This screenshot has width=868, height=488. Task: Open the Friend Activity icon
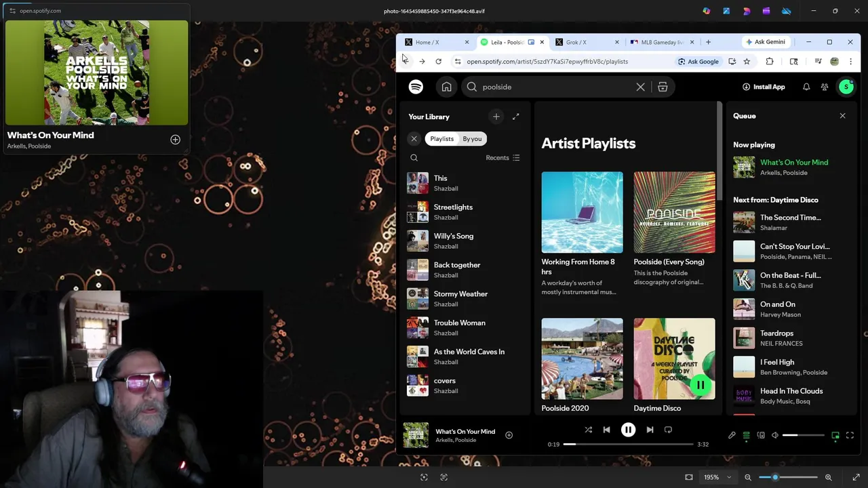click(x=825, y=87)
